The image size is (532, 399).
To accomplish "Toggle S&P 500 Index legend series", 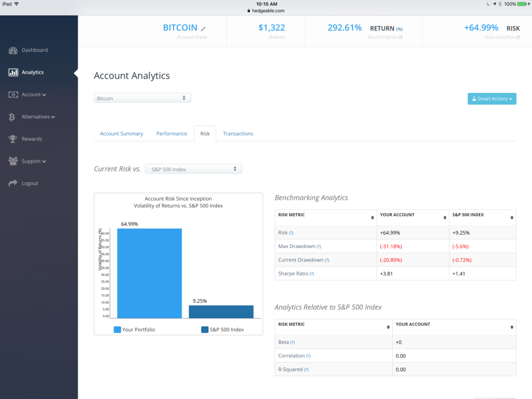I will coord(222,329).
